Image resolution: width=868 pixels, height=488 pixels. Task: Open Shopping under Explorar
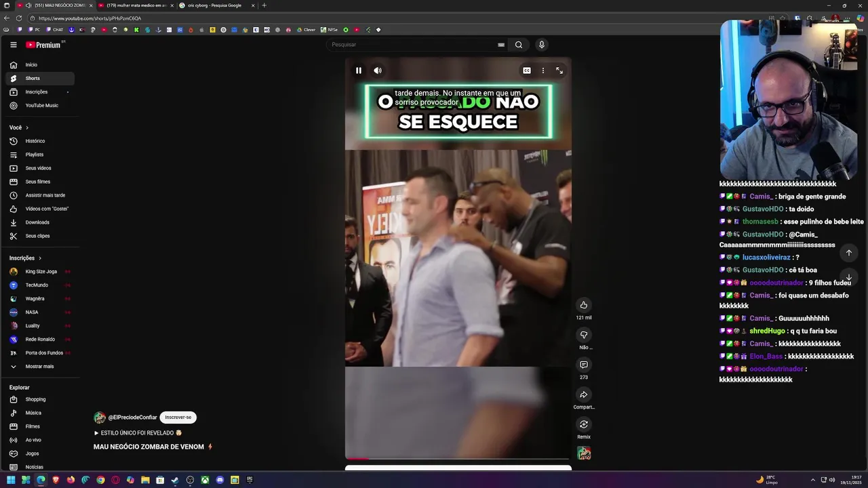tap(40, 399)
